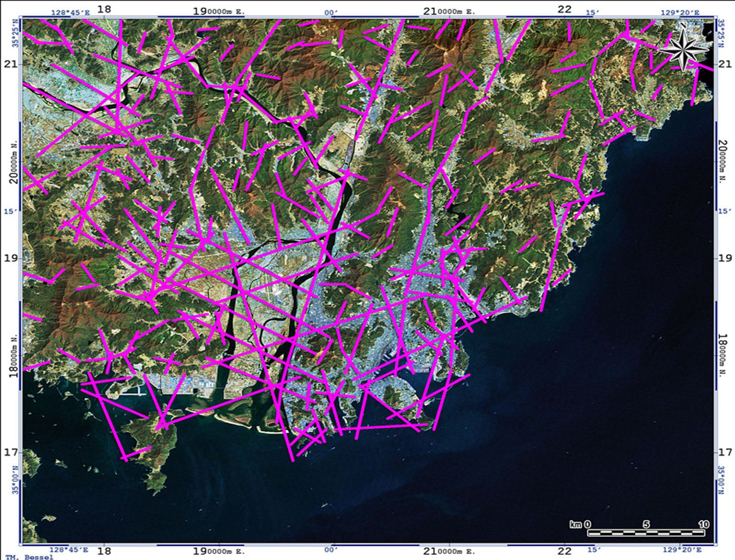The image size is (735, 560).
Task: Click grid number '18' on bottom edge
Action: 104,551
